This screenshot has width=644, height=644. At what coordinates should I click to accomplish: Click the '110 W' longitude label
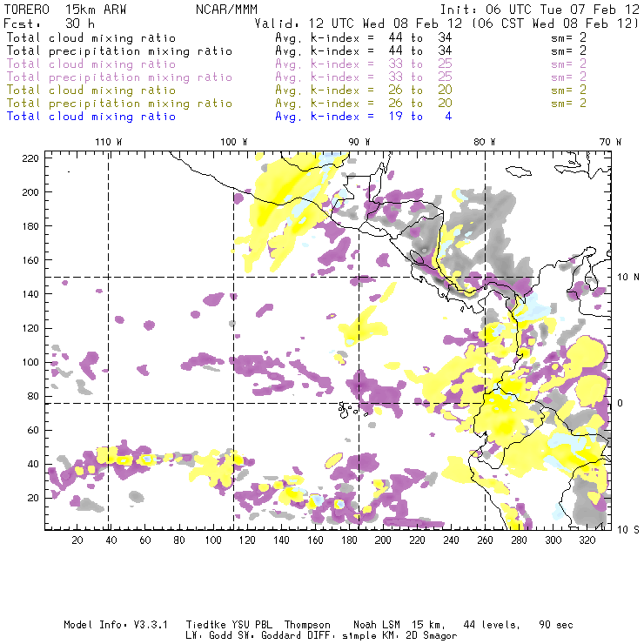tap(109, 142)
